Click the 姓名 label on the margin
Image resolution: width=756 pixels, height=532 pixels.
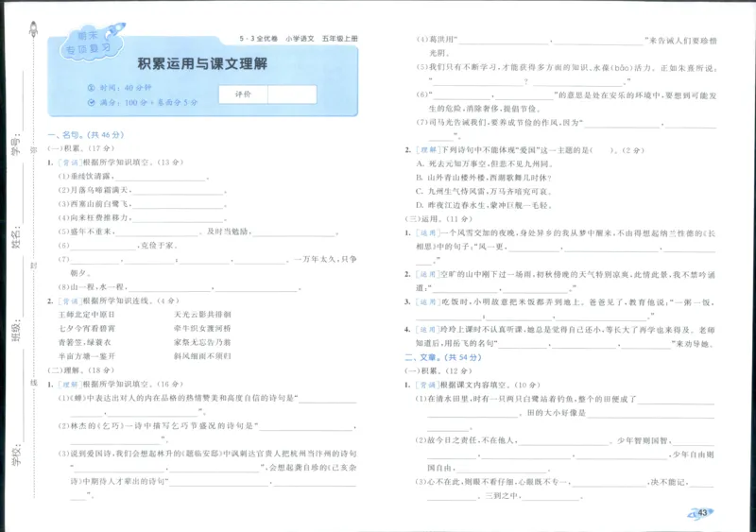[x=17, y=237]
